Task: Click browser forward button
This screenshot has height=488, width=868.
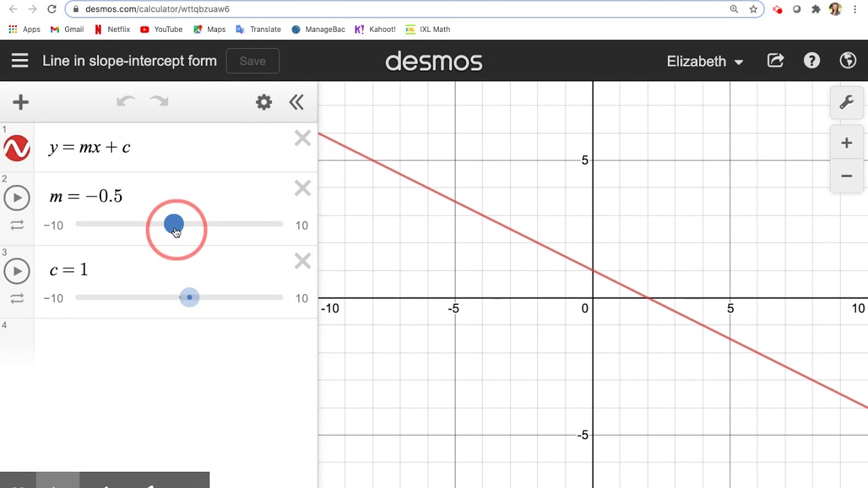Action: click(x=32, y=9)
